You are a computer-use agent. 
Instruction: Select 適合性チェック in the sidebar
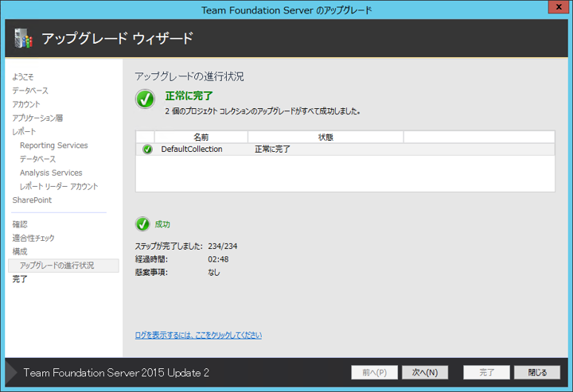point(33,238)
